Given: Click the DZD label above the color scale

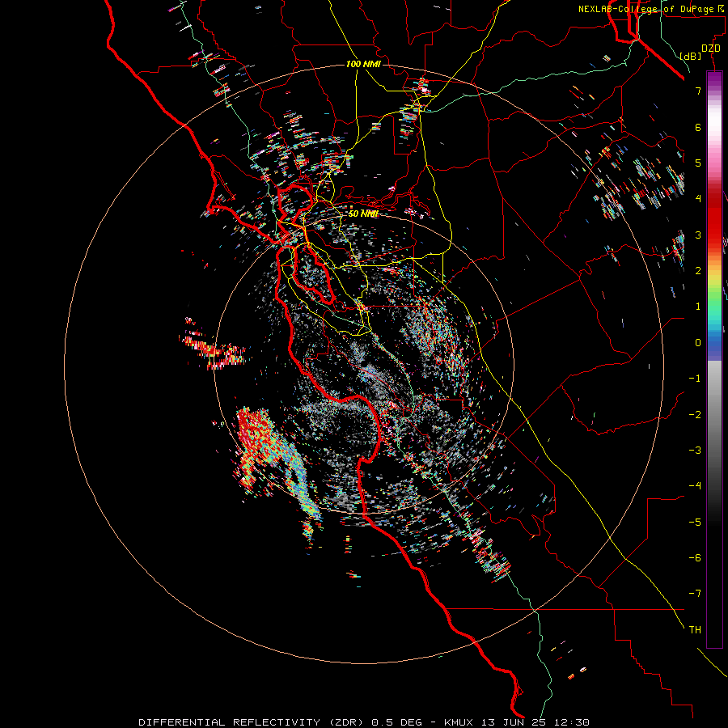Looking at the screenshot, I should pyautogui.click(x=711, y=49).
